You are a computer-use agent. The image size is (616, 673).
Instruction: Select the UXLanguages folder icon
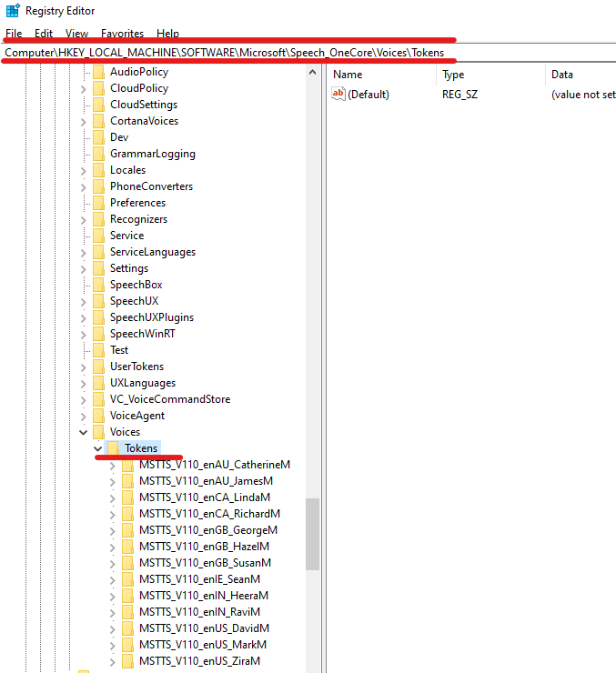99,383
